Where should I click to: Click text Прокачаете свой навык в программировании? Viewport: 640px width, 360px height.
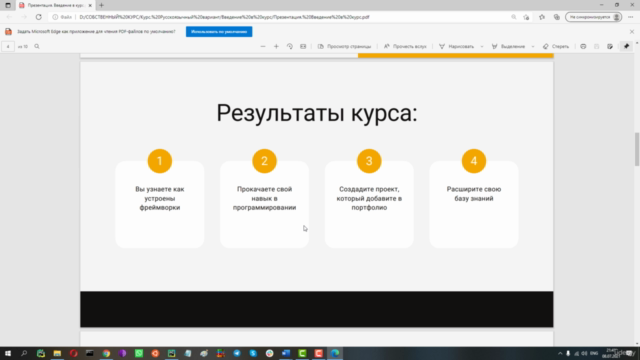click(264, 198)
